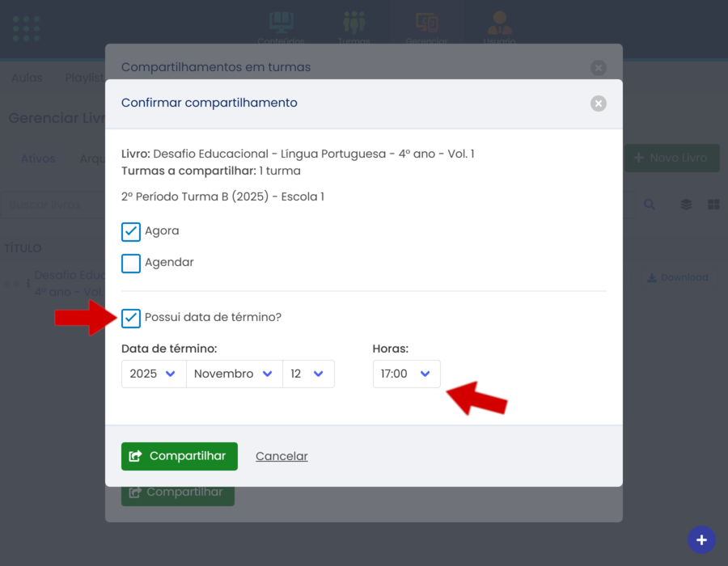Select the Ativos tab
The image size is (728, 566).
tap(38, 158)
